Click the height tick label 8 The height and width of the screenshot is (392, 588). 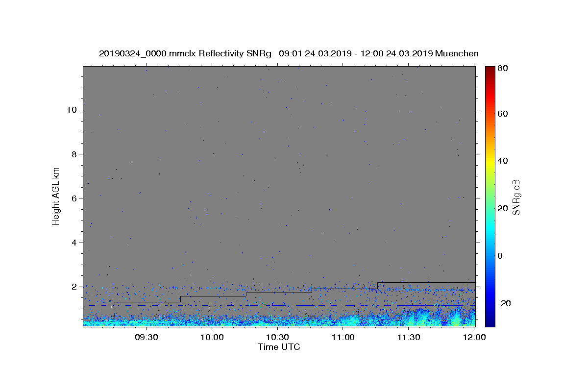tap(74, 154)
